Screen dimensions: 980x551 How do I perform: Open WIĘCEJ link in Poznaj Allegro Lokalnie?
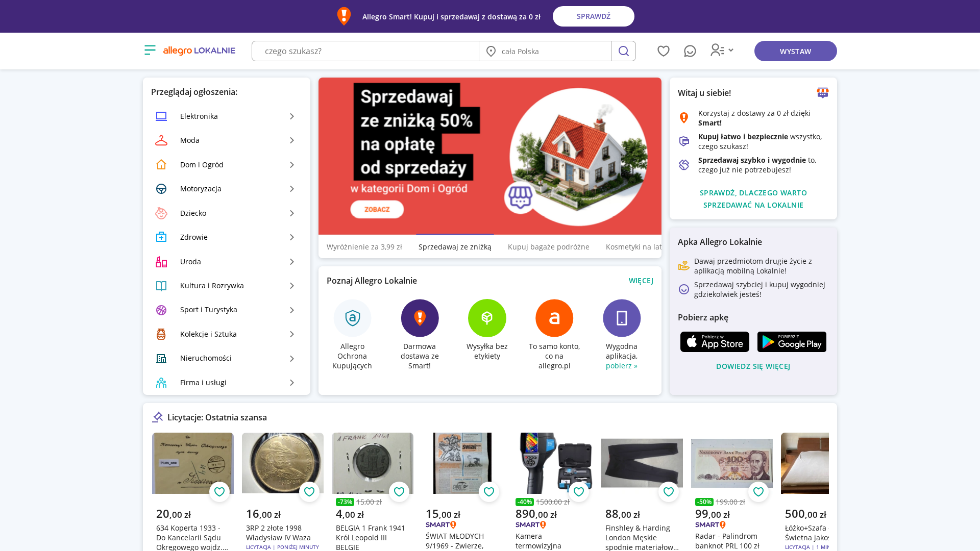pyautogui.click(x=641, y=281)
